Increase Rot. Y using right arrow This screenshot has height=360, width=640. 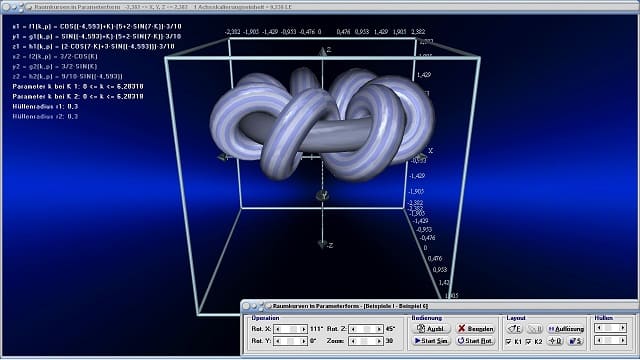[x=303, y=341]
